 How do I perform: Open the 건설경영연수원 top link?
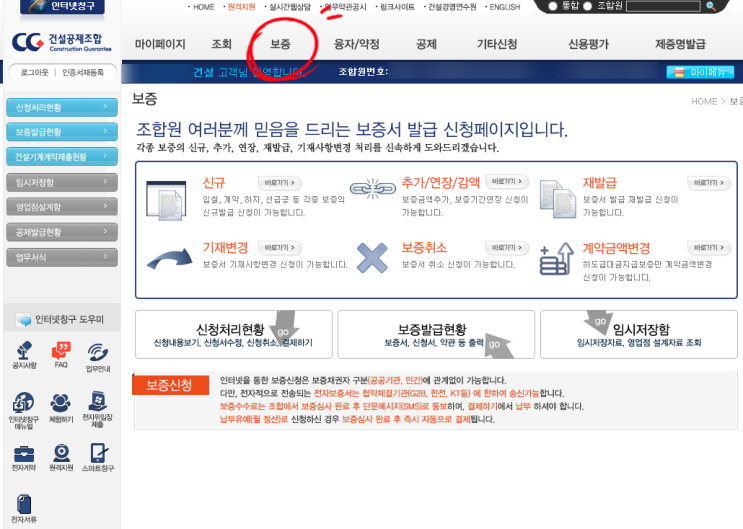click(x=452, y=7)
